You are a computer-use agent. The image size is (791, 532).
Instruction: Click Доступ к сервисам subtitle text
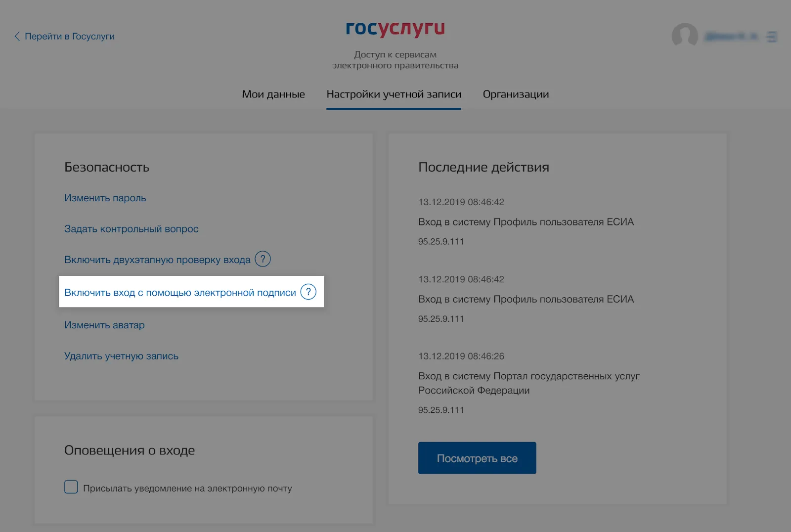coord(395,60)
